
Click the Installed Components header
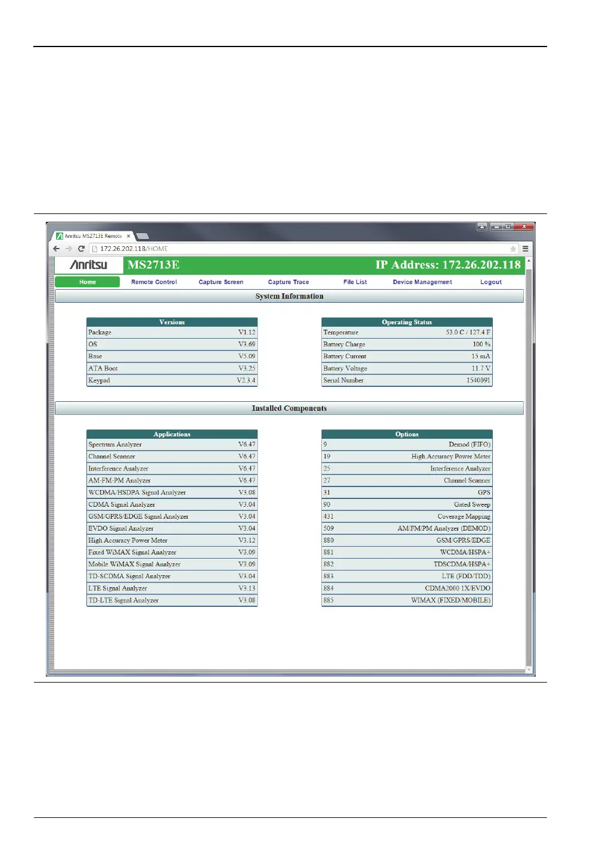click(290, 408)
